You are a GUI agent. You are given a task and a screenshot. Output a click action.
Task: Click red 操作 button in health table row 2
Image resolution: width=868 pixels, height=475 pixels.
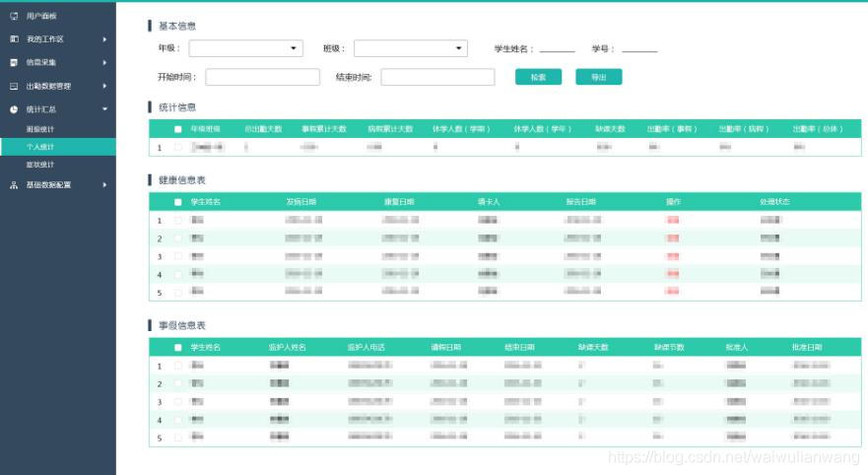coord(673,238)
